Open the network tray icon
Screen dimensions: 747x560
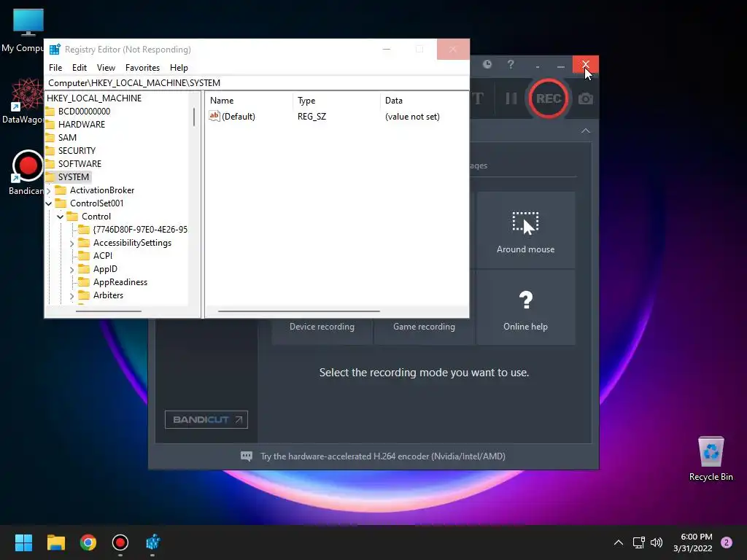coord(639,542)
